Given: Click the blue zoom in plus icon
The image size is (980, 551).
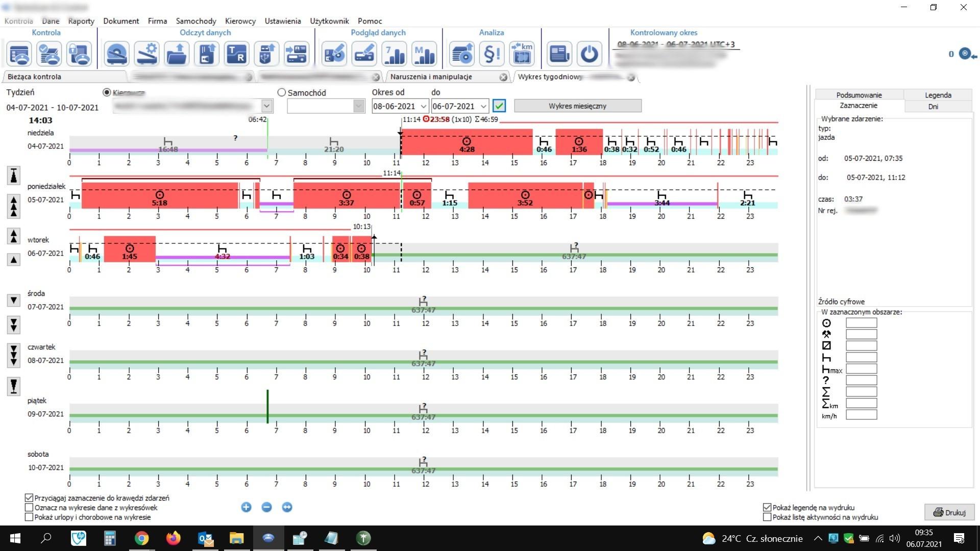Looking at the screenshot, I should tap(246, 507).
